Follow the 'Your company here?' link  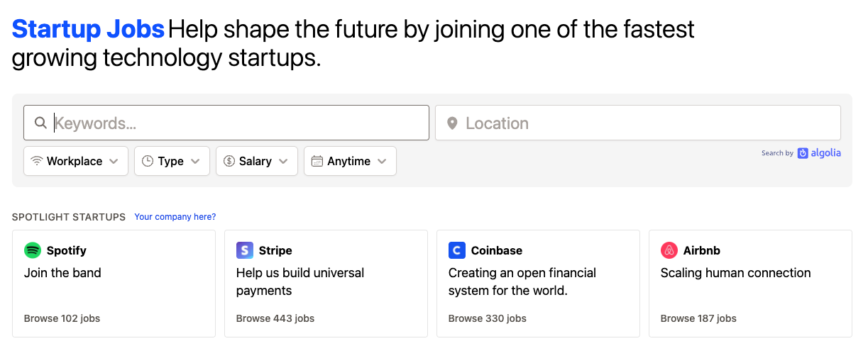pyautogui.click(x=175, y=217)
